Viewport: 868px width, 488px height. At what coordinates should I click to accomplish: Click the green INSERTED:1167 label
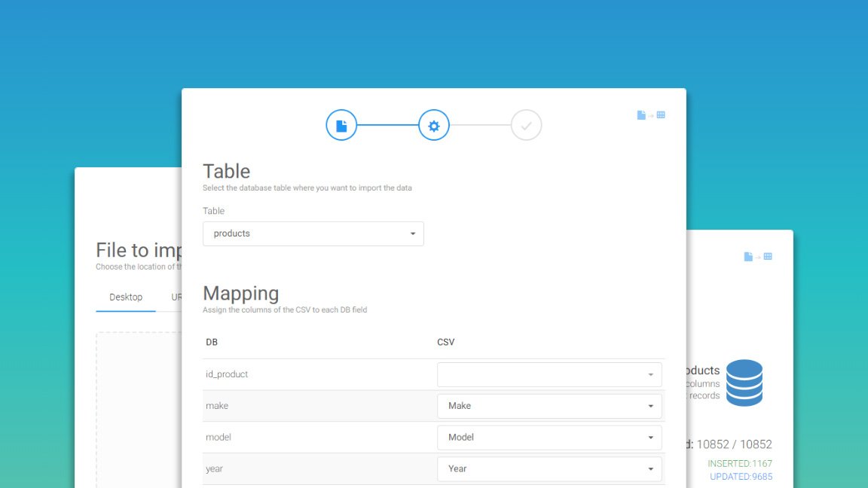(739, 464)
